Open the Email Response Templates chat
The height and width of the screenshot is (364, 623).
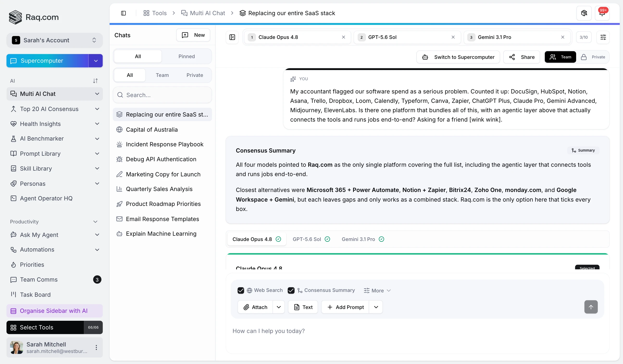tap(162, 219)
